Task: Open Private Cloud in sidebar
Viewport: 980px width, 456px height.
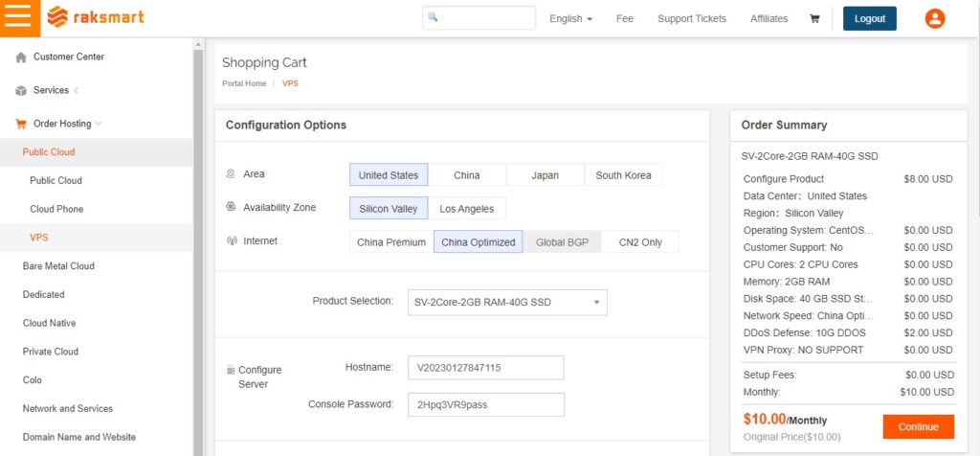Action: pyautogui.click(x=50, y=352)
